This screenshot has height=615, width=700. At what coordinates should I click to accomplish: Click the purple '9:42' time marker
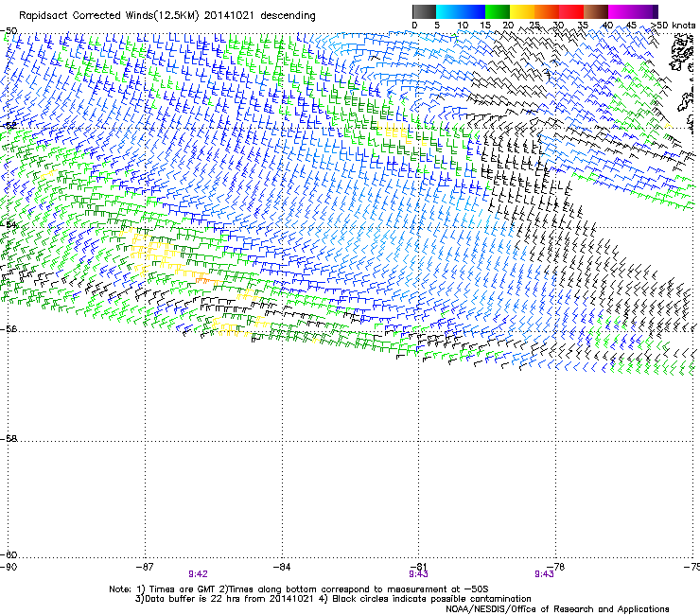(x=198, y=574)
